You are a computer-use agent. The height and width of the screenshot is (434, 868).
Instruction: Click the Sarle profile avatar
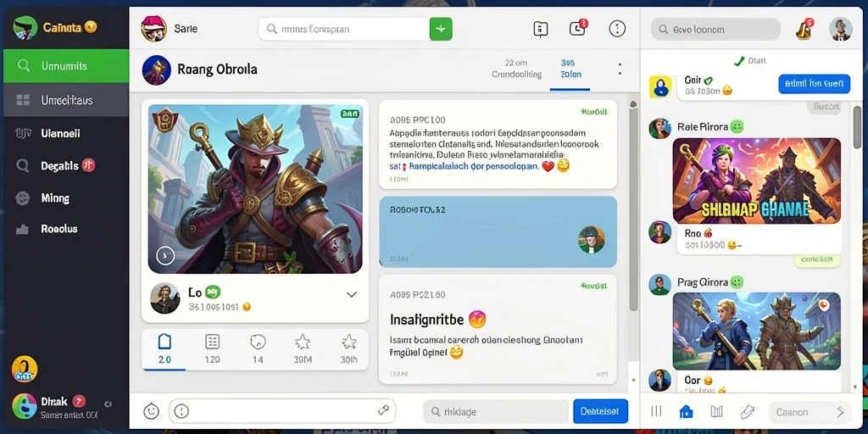[x=154, y=29]
